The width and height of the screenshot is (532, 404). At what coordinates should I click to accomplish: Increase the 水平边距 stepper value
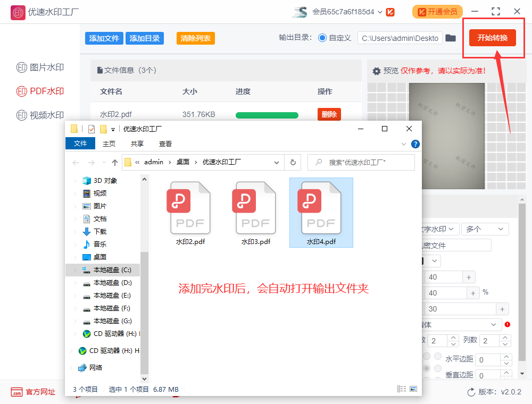(506, 357)
